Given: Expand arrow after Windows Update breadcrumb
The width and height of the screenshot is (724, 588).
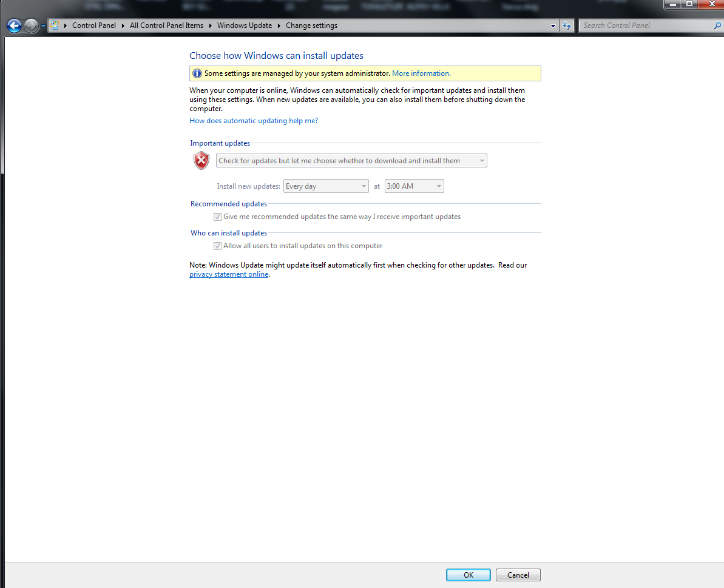Looking at the screenshot, I should click(279, 26).
